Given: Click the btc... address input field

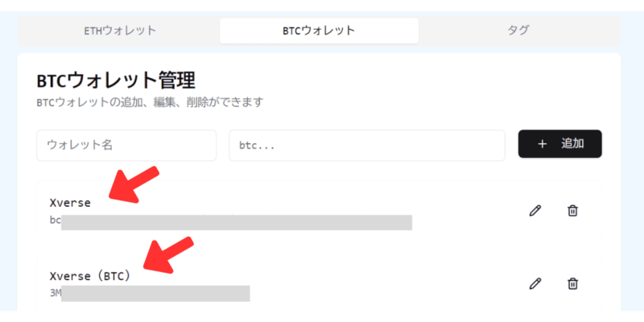Looking at the screenshot, I should click(367, 146).
